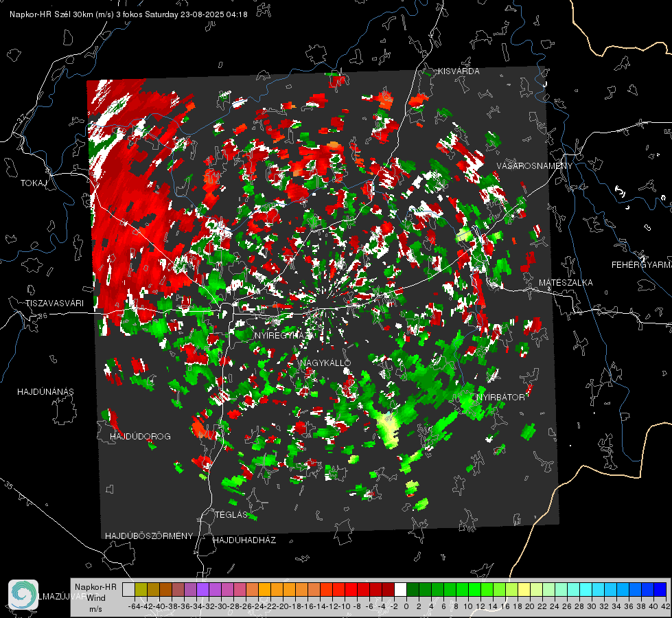Select the TOKAJ town label
Viewport: 672px width, 618px height.
(x=34, y=183)
